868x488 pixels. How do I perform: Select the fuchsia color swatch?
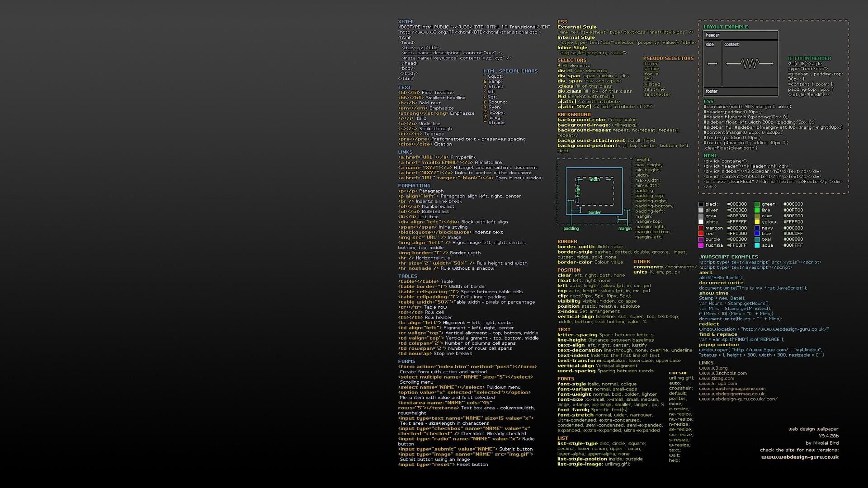click(700, 245)
